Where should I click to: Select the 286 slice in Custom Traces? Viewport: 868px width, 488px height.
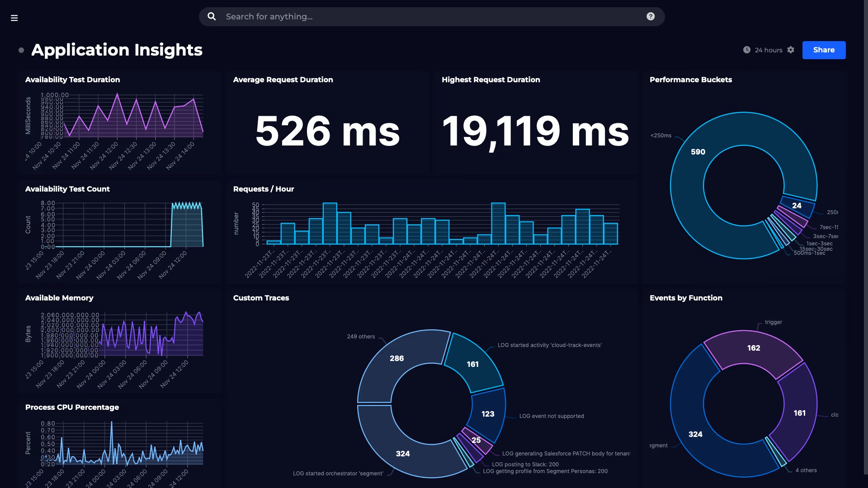click(396, 358)
